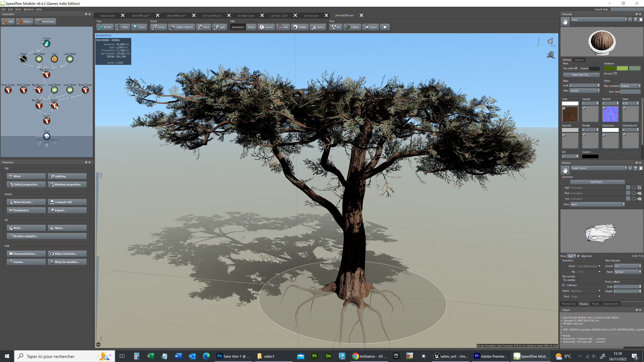Open the Atlas dropdown set to Default

pyautogui.click(x=584, y=90)
